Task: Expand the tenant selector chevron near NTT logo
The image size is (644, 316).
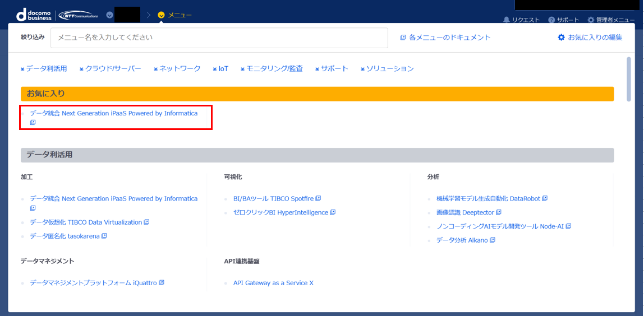Action: click(x=109, y=15)
